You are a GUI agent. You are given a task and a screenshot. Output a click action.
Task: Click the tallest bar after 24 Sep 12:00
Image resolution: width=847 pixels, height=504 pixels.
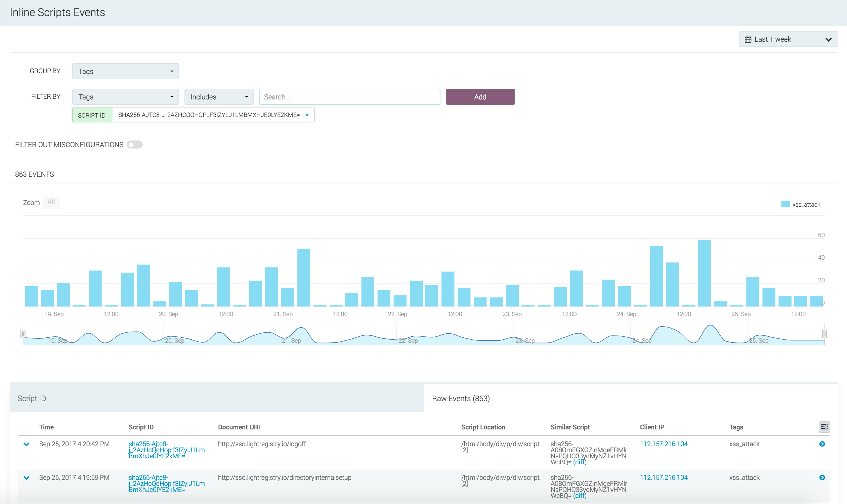(704, 273)
